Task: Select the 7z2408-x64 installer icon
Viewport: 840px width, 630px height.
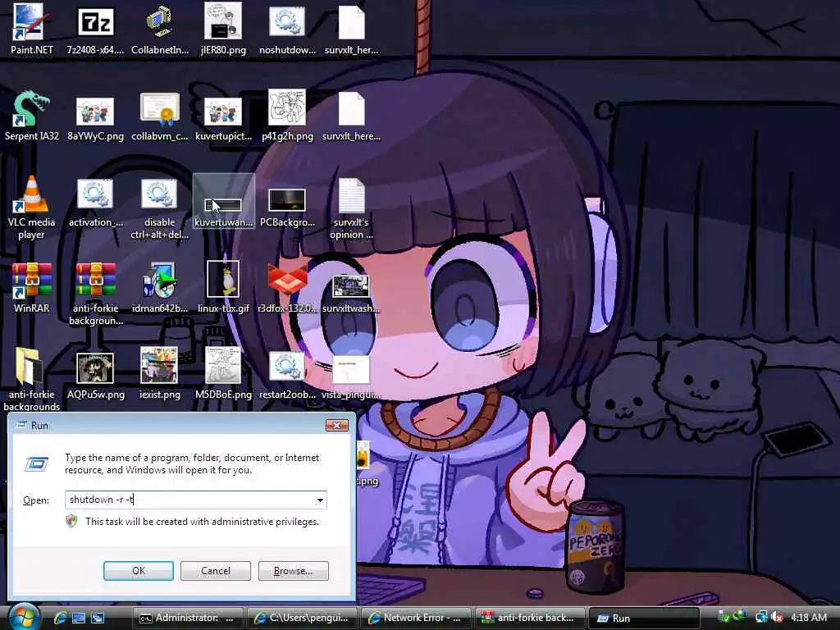Action: (95, 30)
